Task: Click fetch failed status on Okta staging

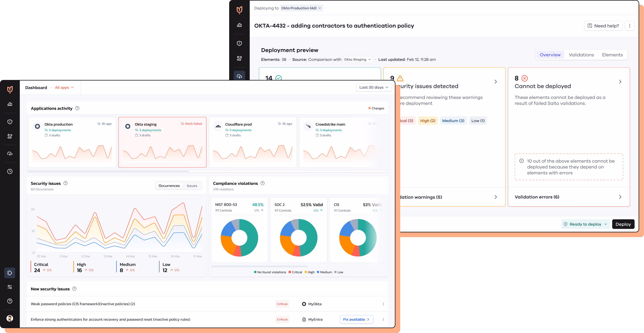Action: pyautogui.click(x=192, y=124)
